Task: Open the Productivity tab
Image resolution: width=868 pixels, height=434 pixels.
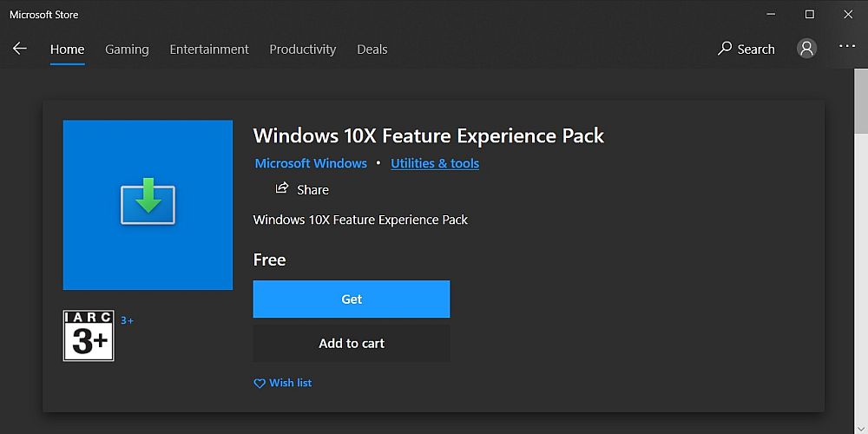Action: 303,49
